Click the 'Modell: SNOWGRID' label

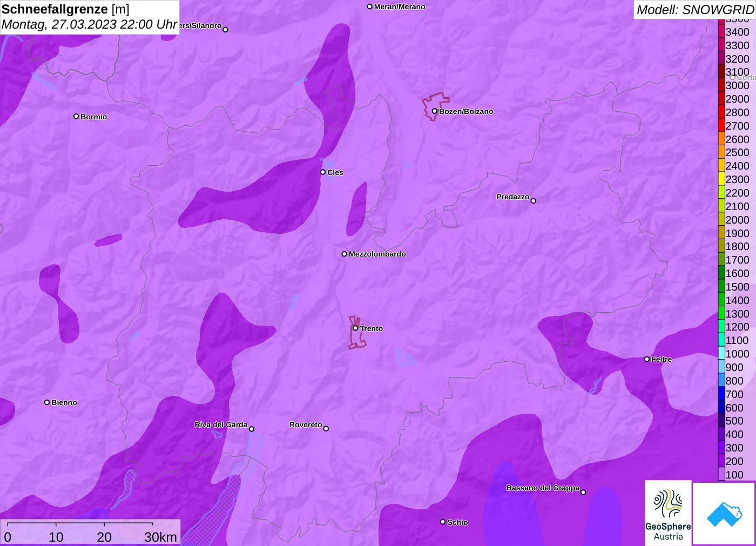[695, 10]
